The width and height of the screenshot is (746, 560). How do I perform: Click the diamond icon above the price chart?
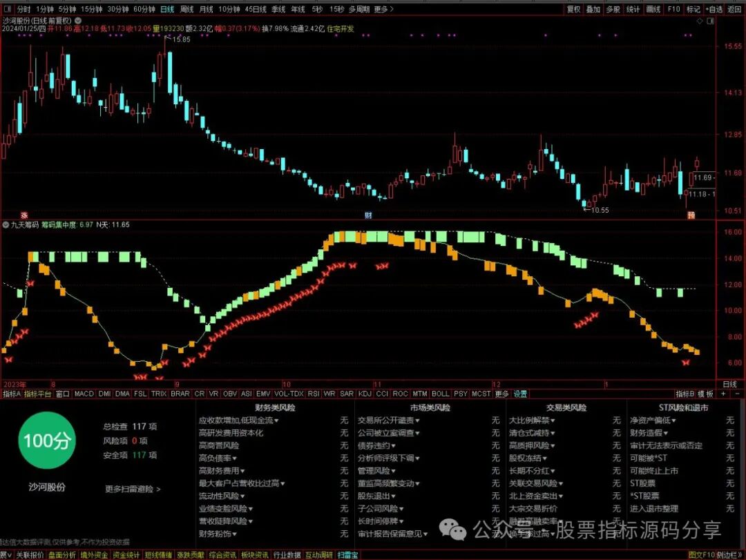[x=699, y=21]
